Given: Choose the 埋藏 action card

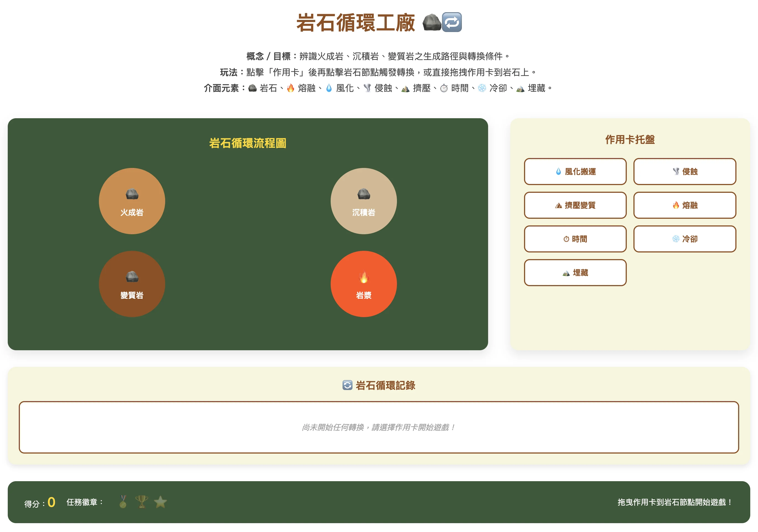Looking at the screenshot, I should coord(575,273).
